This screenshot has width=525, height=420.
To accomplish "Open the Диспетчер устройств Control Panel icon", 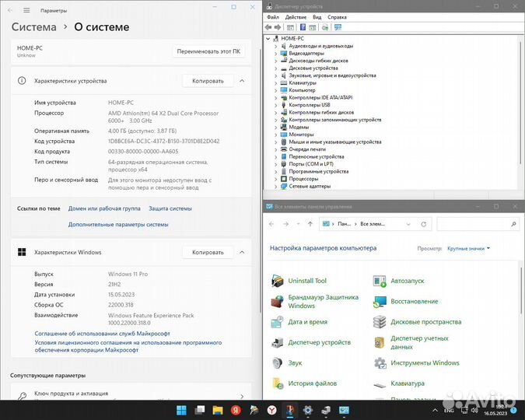I will pyautogui.click(x=278, y=342).
